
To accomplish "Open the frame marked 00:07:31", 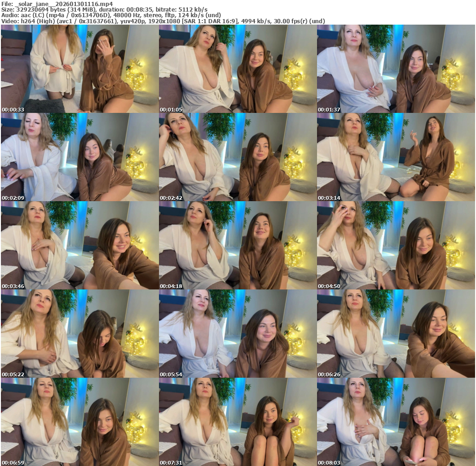I will [x=238, y=422].
